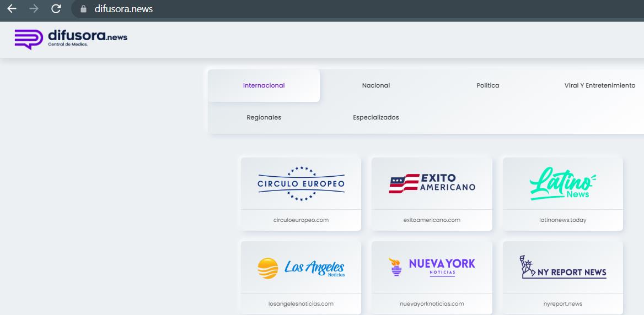Click the latinonews.today link

(x=563, y=220)
